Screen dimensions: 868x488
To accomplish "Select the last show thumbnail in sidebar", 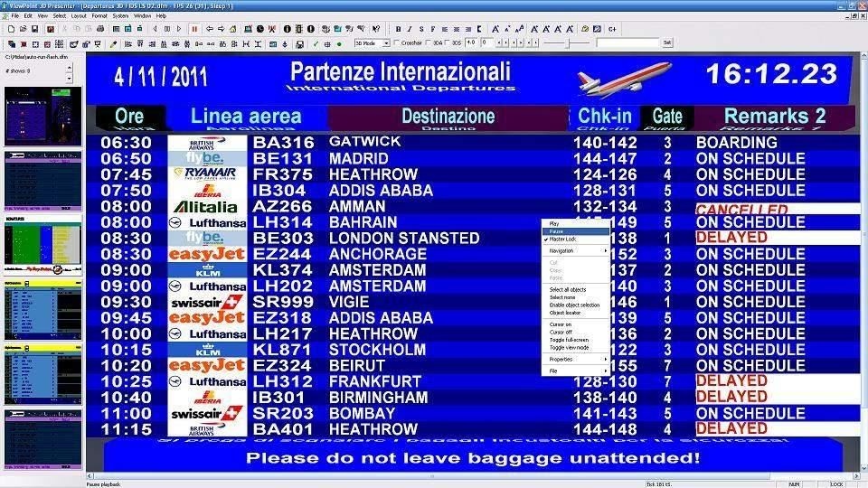I will pyautogui.click(x=43, y=440).
